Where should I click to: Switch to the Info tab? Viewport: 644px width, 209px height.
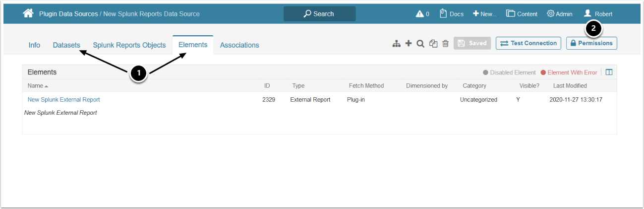coord(34,45)
